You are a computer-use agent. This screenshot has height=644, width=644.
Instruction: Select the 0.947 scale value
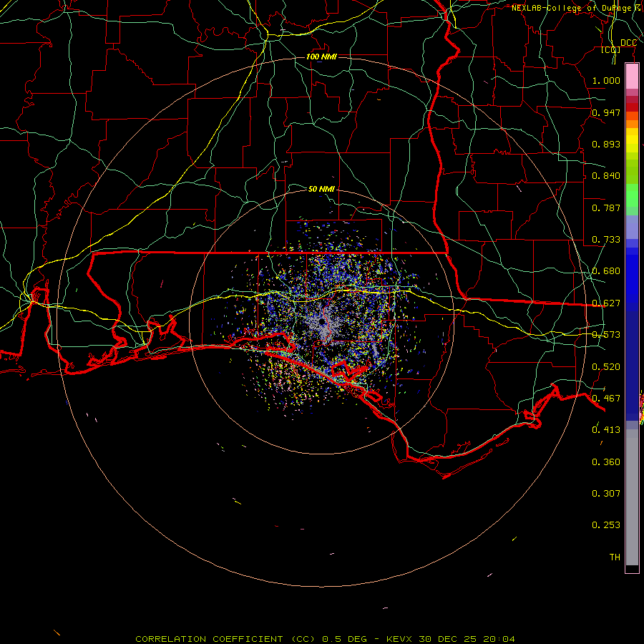pos(606,112)
